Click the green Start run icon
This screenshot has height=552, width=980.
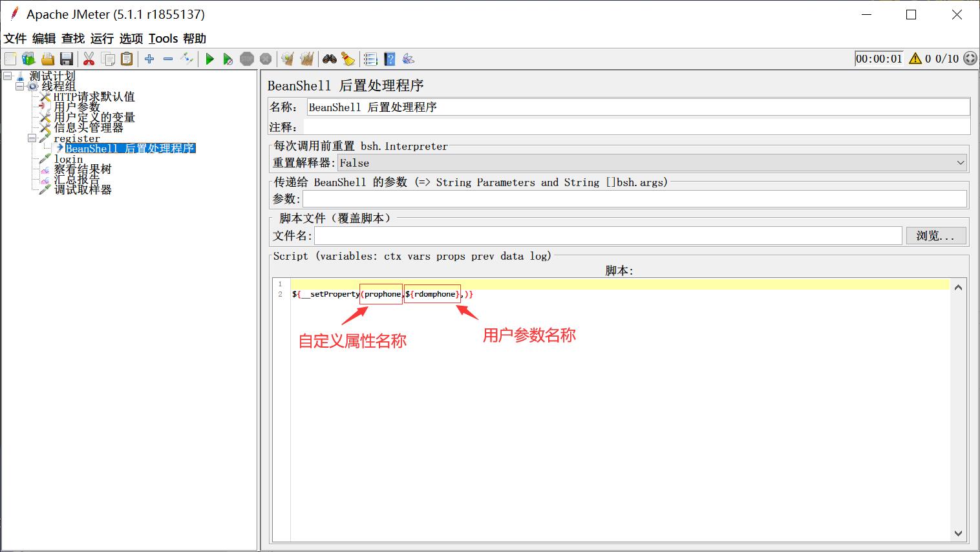point(209,59)
